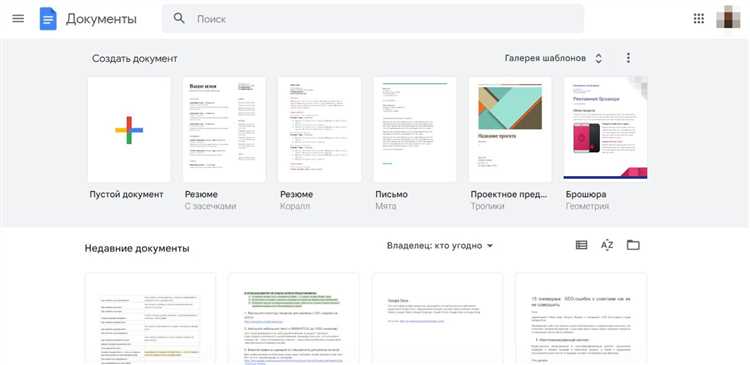The height and width of the screenshot is (365, 750).
Task: Click the search magnifier icon
Action: [x=179, y=19]
